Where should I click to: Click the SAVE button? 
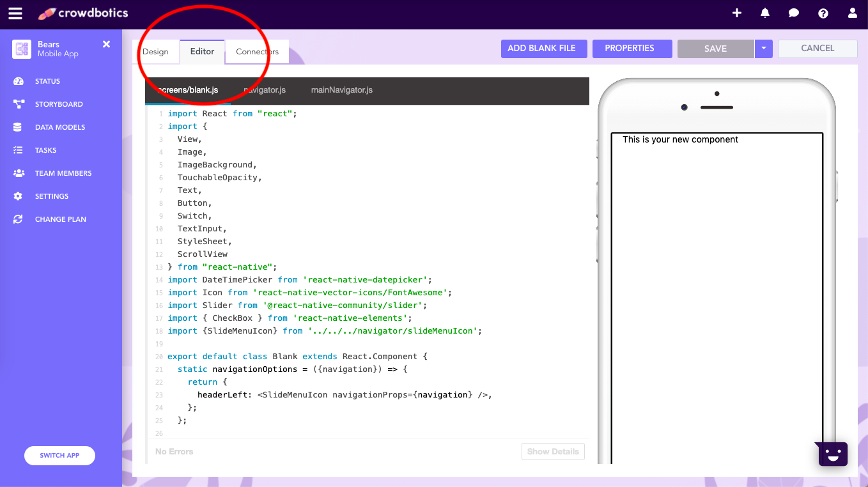[715, 49]
